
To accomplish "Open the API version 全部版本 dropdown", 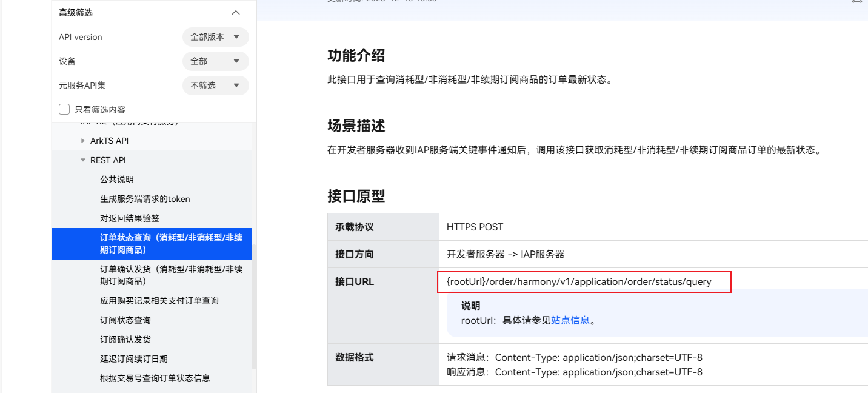I will [x=216, y=37].
